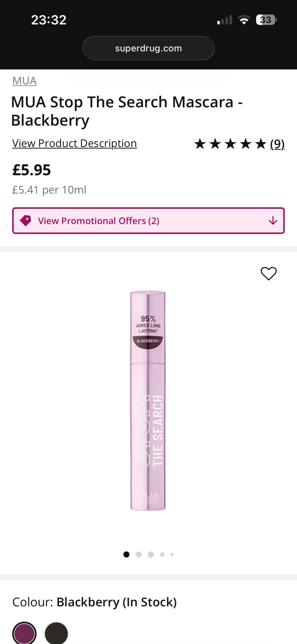Go to the fourth product image dot
This screenshot has width=297, height=644.
click(162, 554)
